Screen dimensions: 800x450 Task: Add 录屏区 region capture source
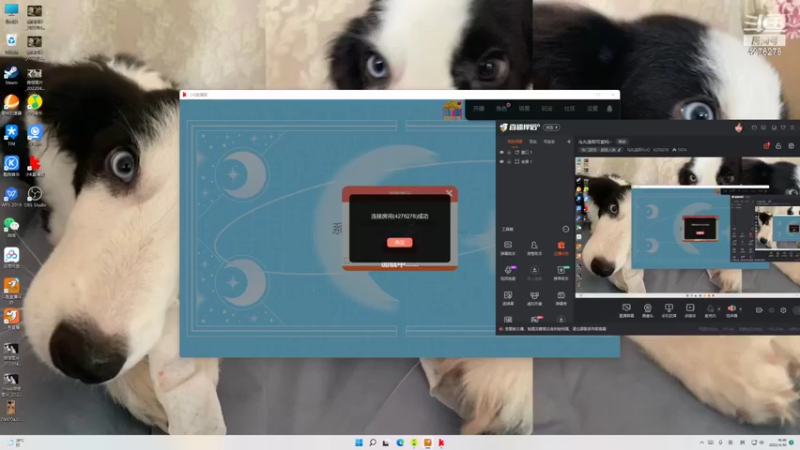pyautogui.click(x=690, y=310)
